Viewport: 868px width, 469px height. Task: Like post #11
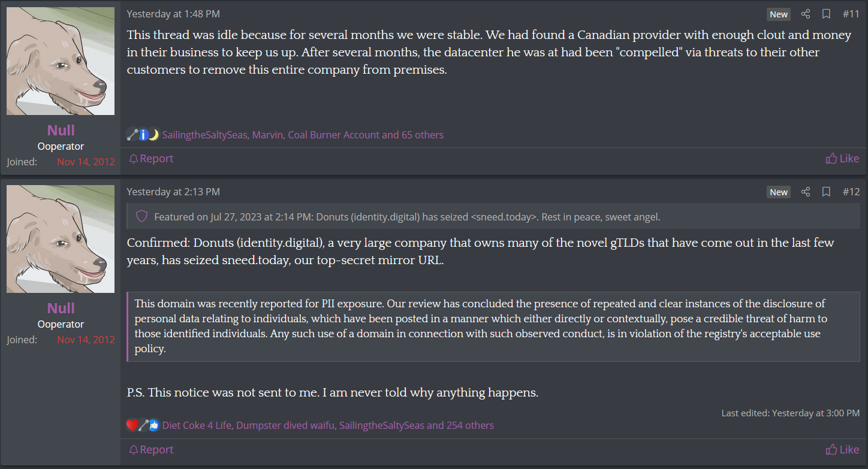[842, 158]
